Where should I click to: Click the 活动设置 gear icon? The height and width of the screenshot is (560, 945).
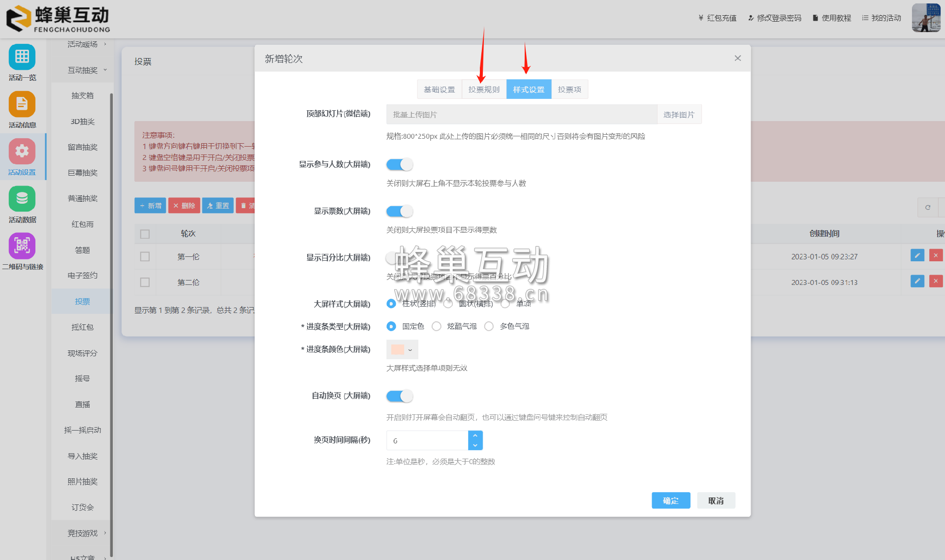pyautogui.click(x=22, y=151)
